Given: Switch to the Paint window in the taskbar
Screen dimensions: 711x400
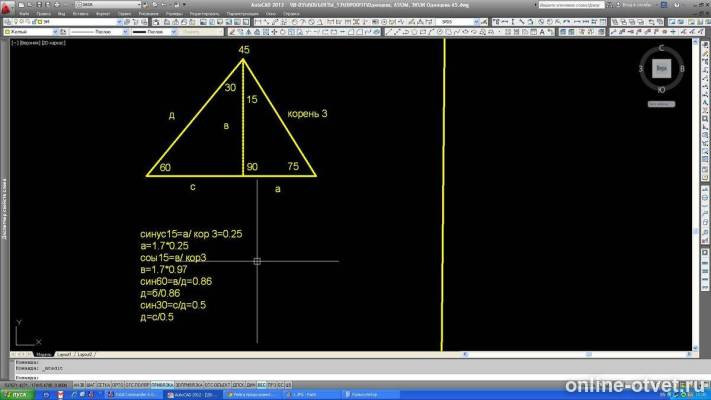Looking at the screenshot, I should (311, 395).
